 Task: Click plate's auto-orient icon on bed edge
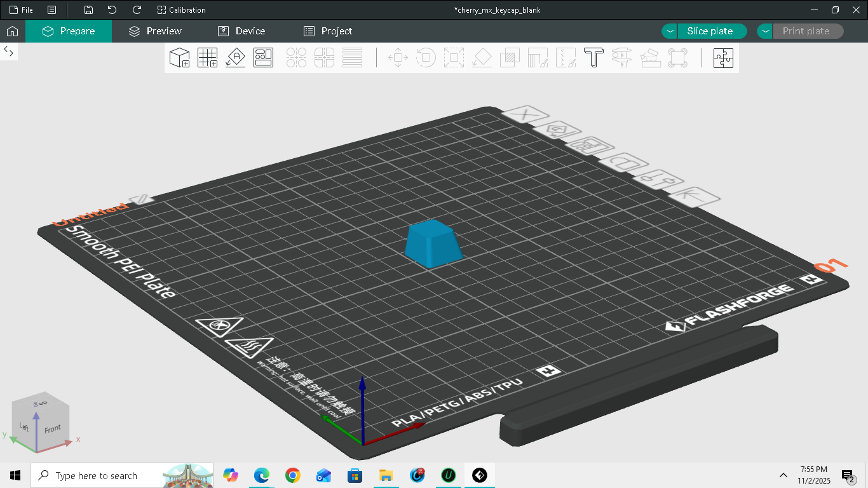pos(557,130)
